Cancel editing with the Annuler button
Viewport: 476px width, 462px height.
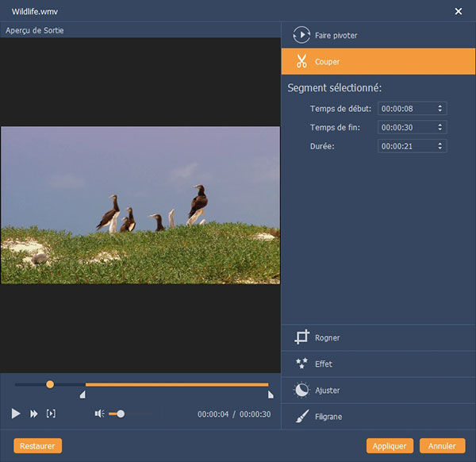pyautogui.click(x=443, y=446)
